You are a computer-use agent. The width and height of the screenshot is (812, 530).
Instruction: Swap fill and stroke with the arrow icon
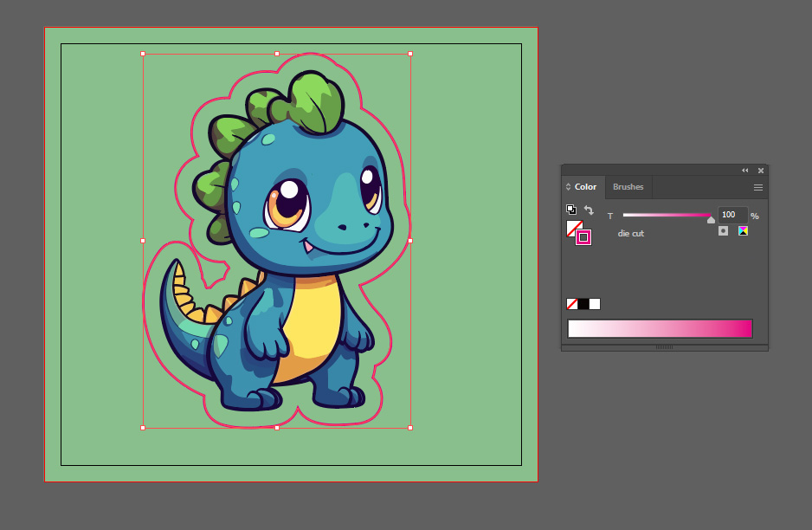point(589,210)
